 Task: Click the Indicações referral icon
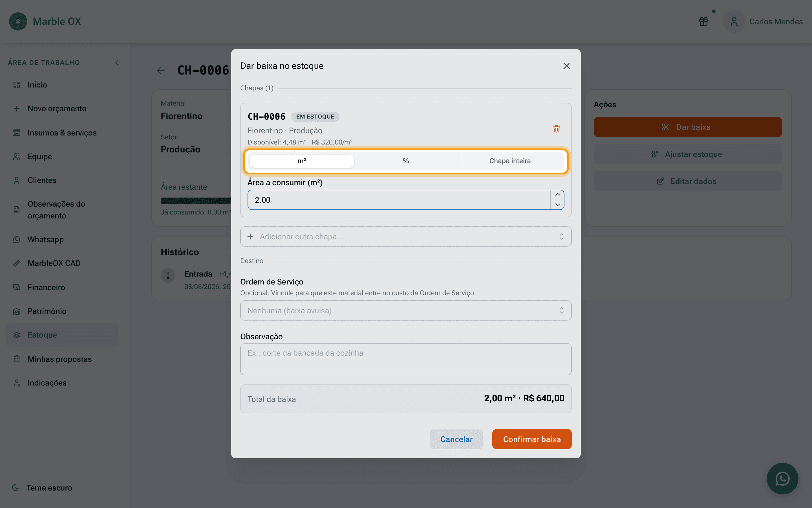point(16,383)
